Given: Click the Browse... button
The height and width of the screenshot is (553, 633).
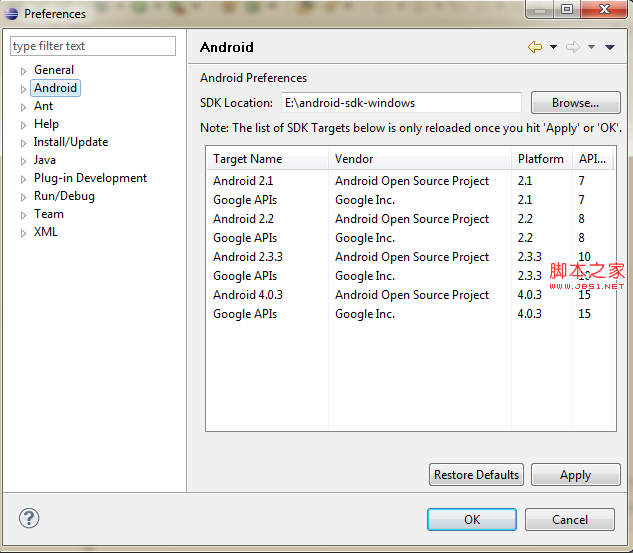Looking at the screenshot, I should coord(575,103).
